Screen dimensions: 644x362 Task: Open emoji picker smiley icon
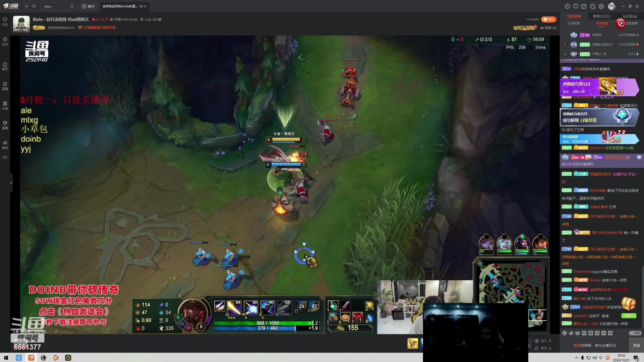565,333
